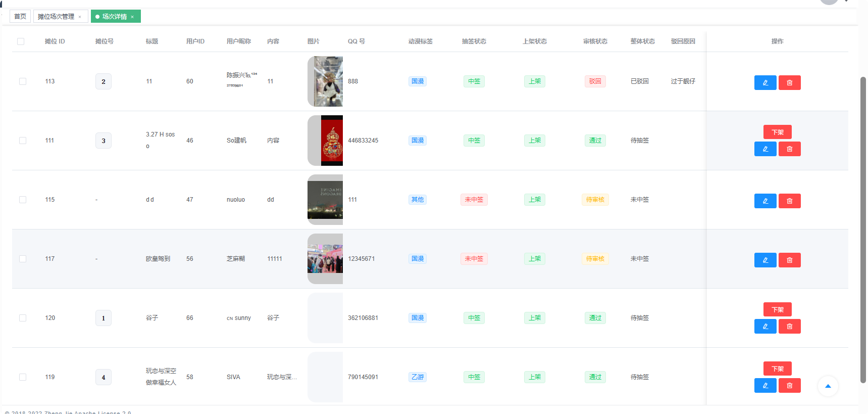Open the 摊位场次管理 tab
The width and height of the screenshot is (868, 414).
(56, 17)
